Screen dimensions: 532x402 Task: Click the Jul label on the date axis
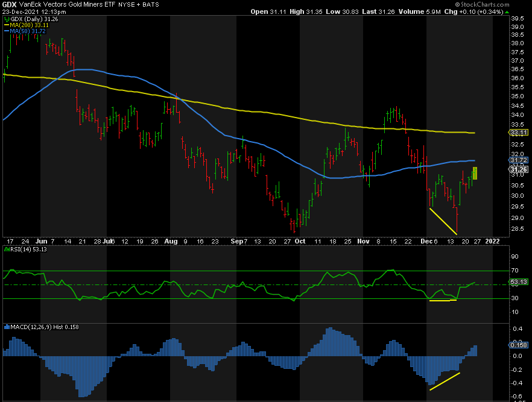point(108,241)
